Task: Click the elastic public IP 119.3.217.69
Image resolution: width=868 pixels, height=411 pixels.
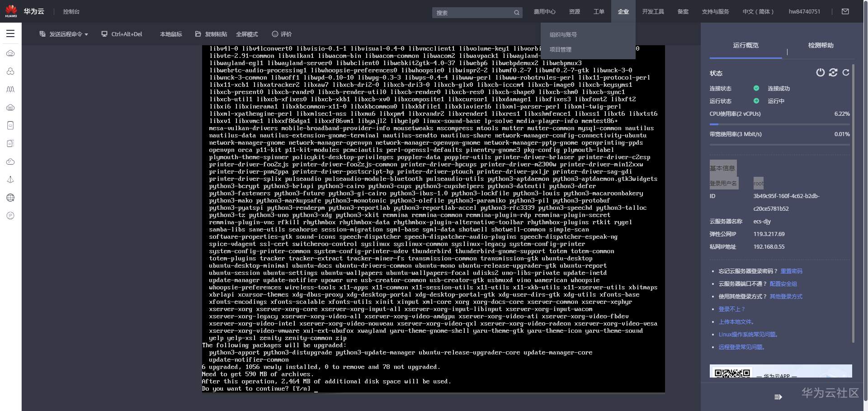Action: (x=769, y=234)
